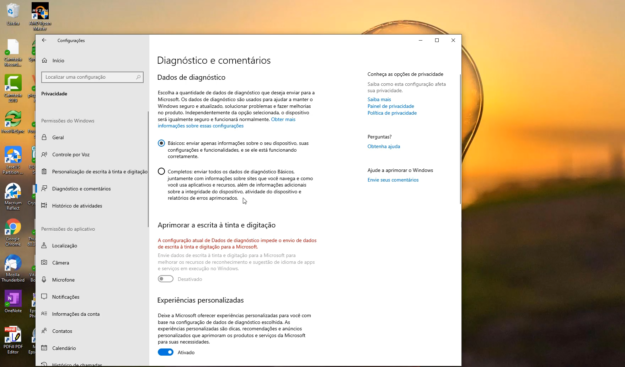
Task: Open Saiba mais link
Action: (379, 99)
